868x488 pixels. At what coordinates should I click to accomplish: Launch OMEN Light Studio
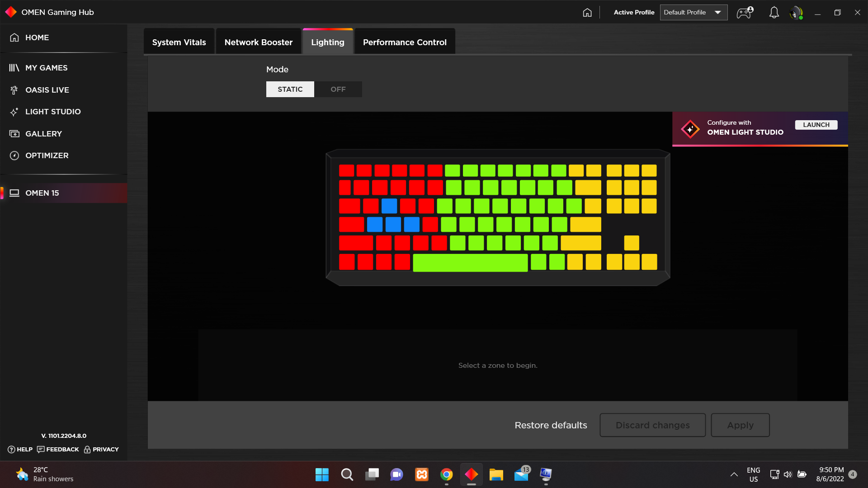tap(816, 125)
